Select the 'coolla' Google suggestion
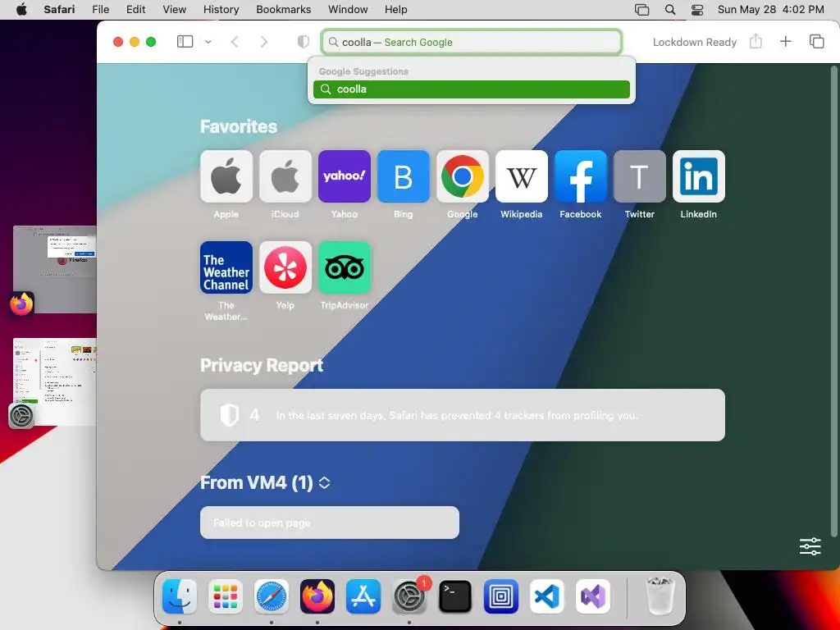This screenshot has height=630, width=840. (472, 89)
